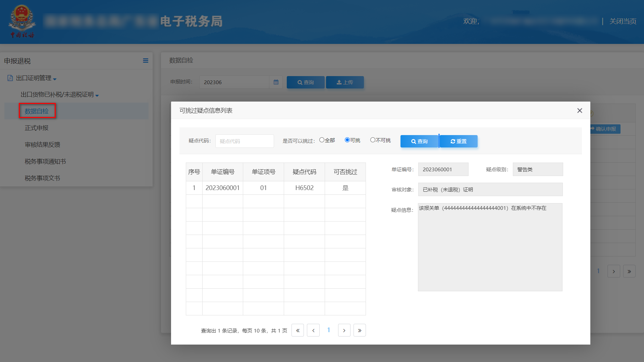Select the 全部 radio option
Viewport: 644px width, 362px height.
tap(322, 140)
